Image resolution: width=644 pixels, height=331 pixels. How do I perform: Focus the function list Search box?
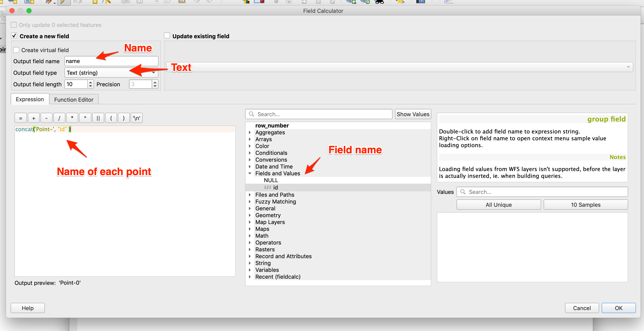point(319,114)
